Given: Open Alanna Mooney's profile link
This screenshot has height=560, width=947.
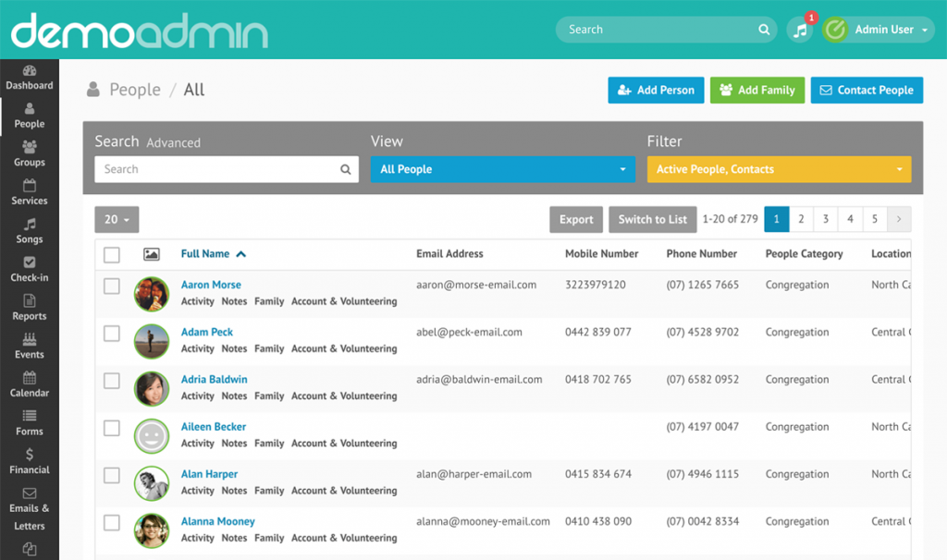Looking at the screenshot, I should pyautogui.click(x=217, y=521).
